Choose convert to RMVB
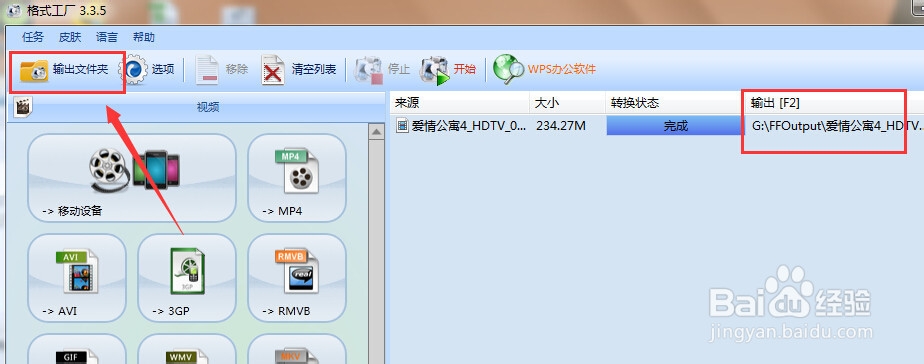Screen dimensions: 924x364 (x=296, y=278)
